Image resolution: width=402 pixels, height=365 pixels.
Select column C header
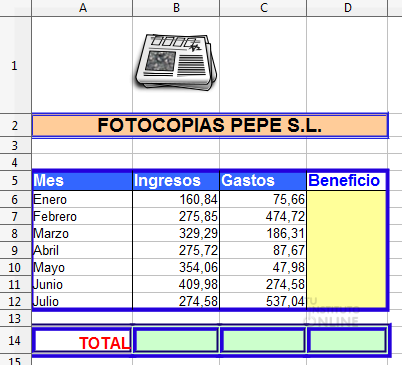[x=263, y=8]
